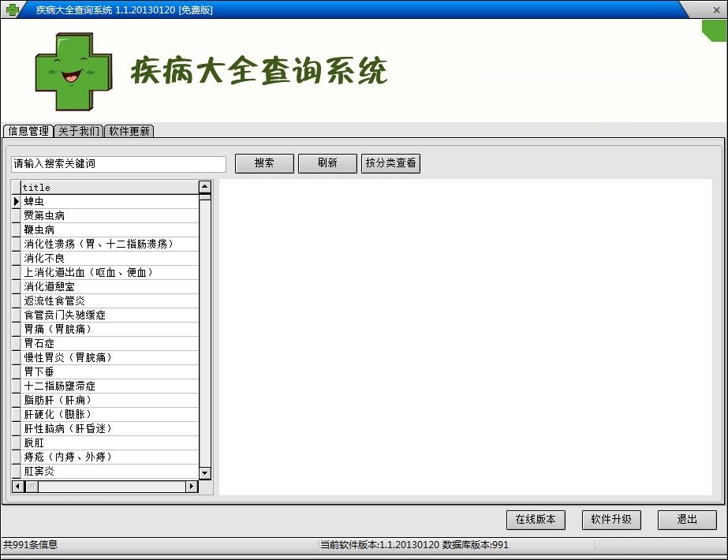This screenshot has height=560, width=728.
Task: Open 按分类查看 category view
Action: pos(390,163)
